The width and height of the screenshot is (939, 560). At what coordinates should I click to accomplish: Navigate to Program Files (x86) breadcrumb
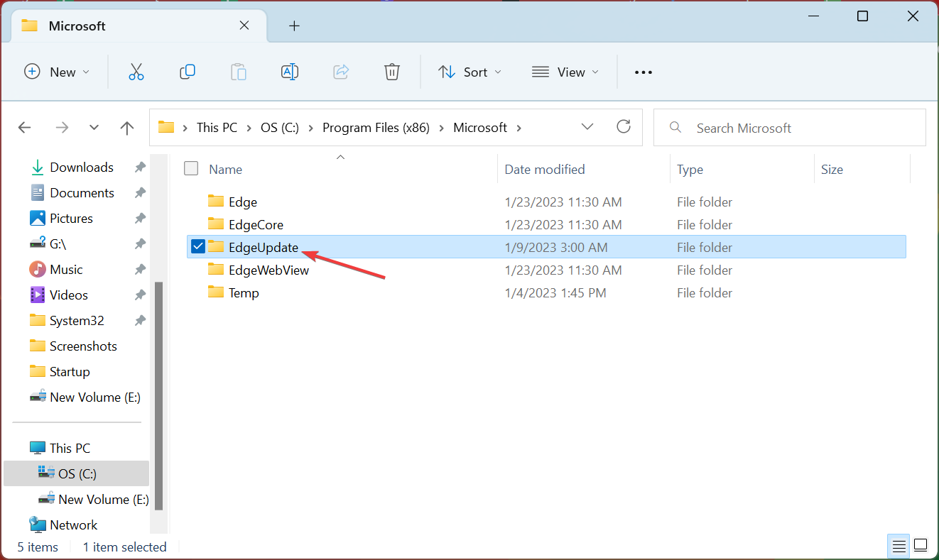click(375, 128)
